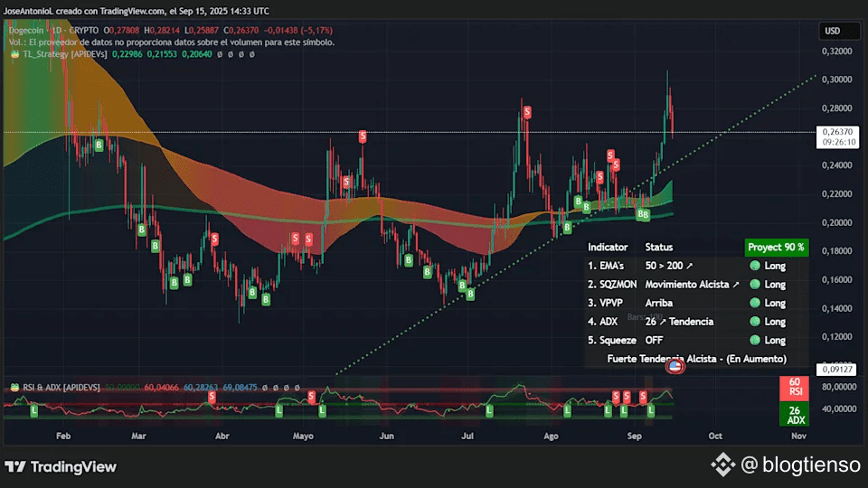The height and width of the screenshot is (488, 868).
Task: Open the Dogecoin · 1D · CRYPTO symbol legend
Action: tap(53, 31)
